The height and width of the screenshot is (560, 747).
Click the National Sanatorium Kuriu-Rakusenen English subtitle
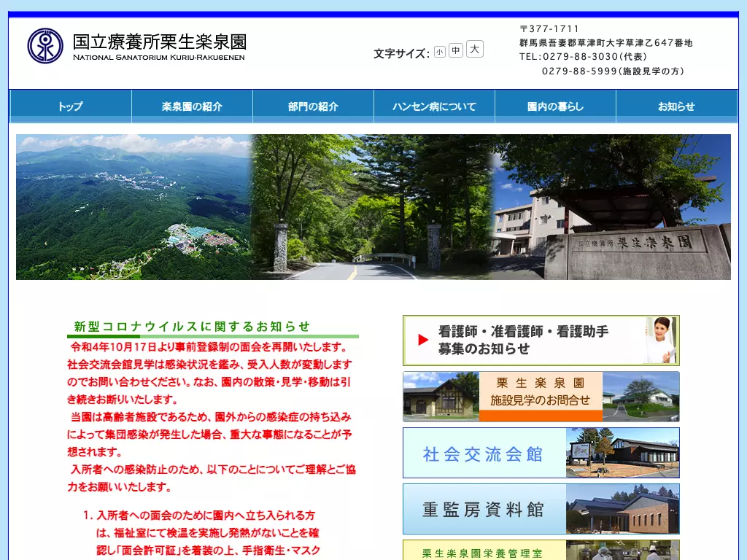coord(158,57)
